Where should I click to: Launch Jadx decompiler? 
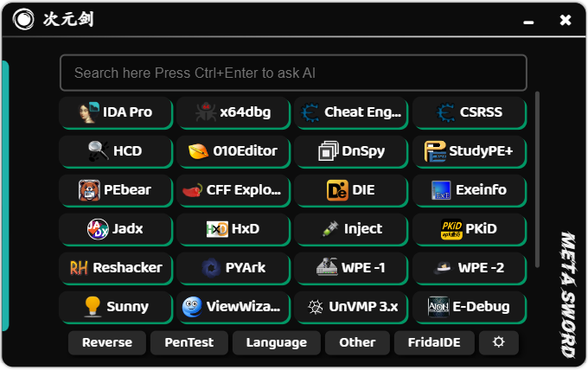[x=116, y=229]
